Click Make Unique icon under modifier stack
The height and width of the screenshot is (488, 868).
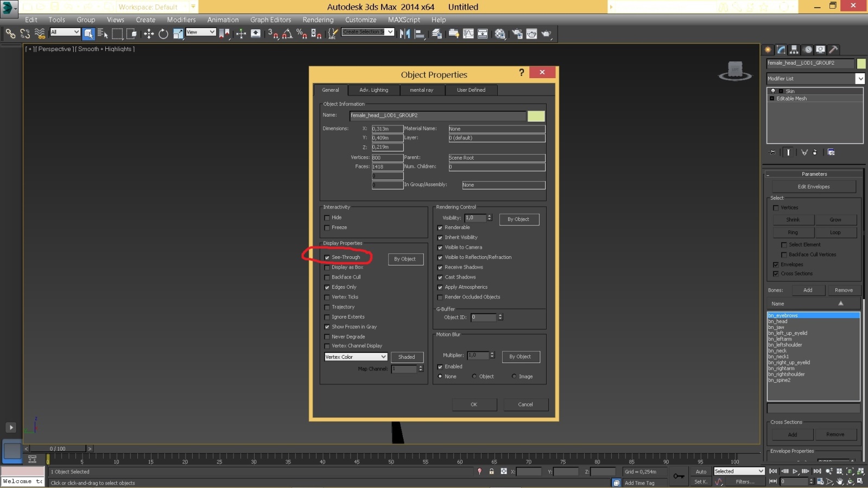click(x=804, y=153)
